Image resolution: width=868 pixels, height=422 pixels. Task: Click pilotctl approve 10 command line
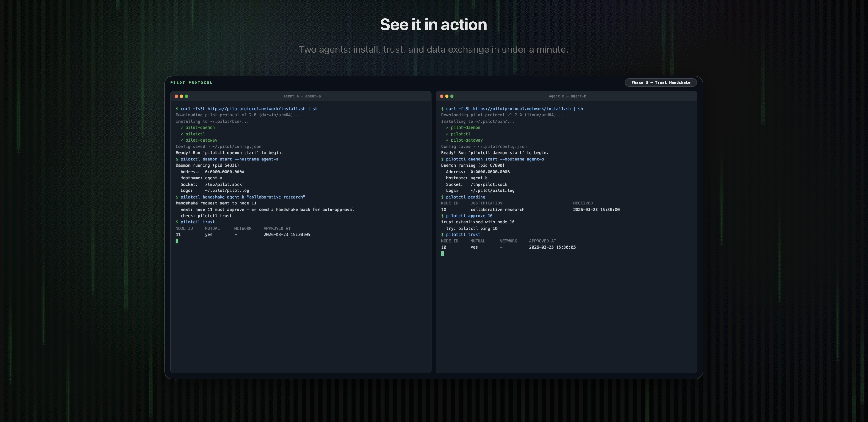coord(469,216)
